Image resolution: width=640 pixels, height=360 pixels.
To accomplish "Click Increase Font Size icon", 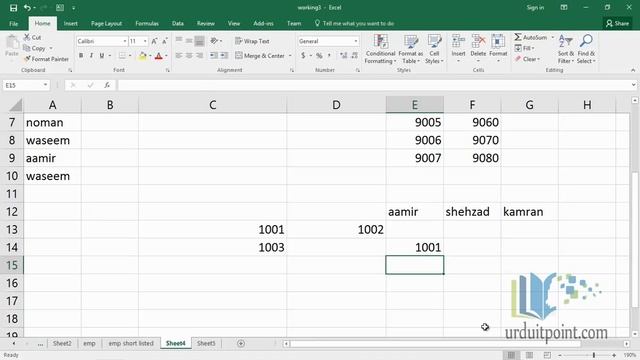I will click(154, 41).
